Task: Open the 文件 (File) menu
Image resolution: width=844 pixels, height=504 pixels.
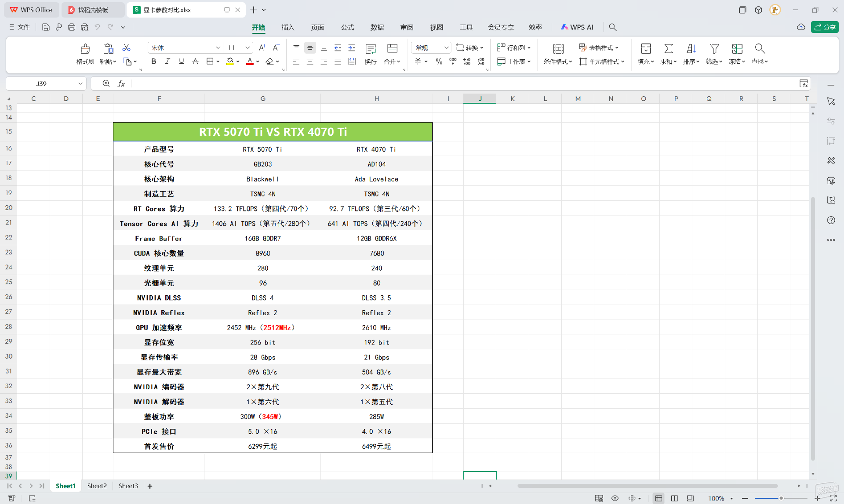Action: [x=20, y=27]
